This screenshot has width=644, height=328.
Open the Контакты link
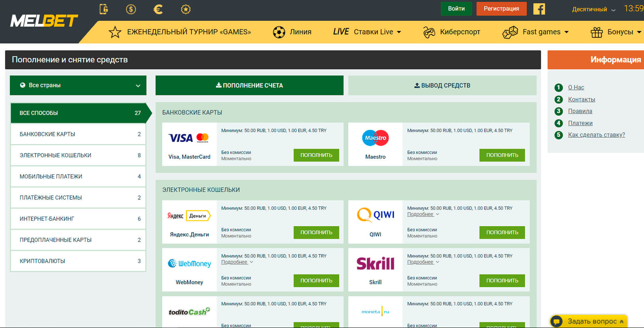(581, 99)
